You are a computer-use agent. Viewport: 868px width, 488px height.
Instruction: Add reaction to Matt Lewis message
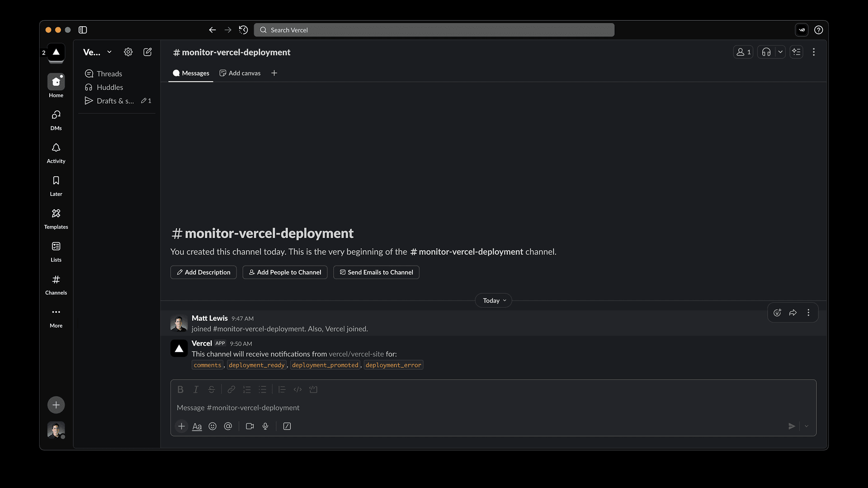click(777, 313)
